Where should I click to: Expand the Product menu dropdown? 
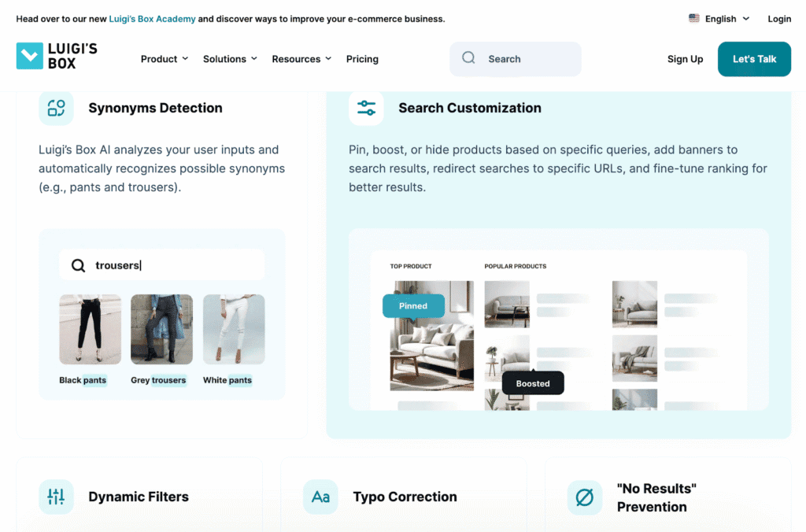coord(164,59)
